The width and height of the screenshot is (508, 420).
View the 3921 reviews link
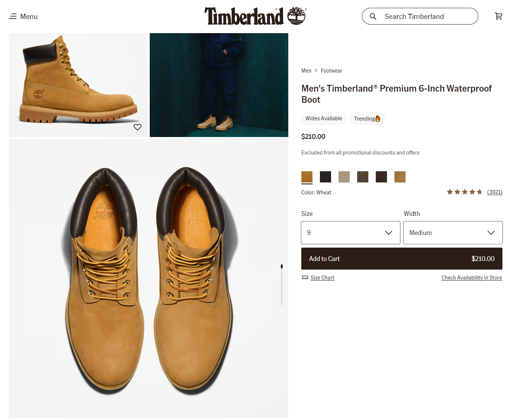click(x=495, y=192)
